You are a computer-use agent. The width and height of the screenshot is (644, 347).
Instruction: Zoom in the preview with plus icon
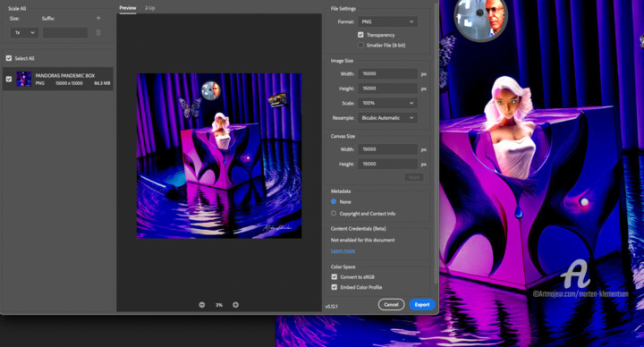click(x=235, y=305)
